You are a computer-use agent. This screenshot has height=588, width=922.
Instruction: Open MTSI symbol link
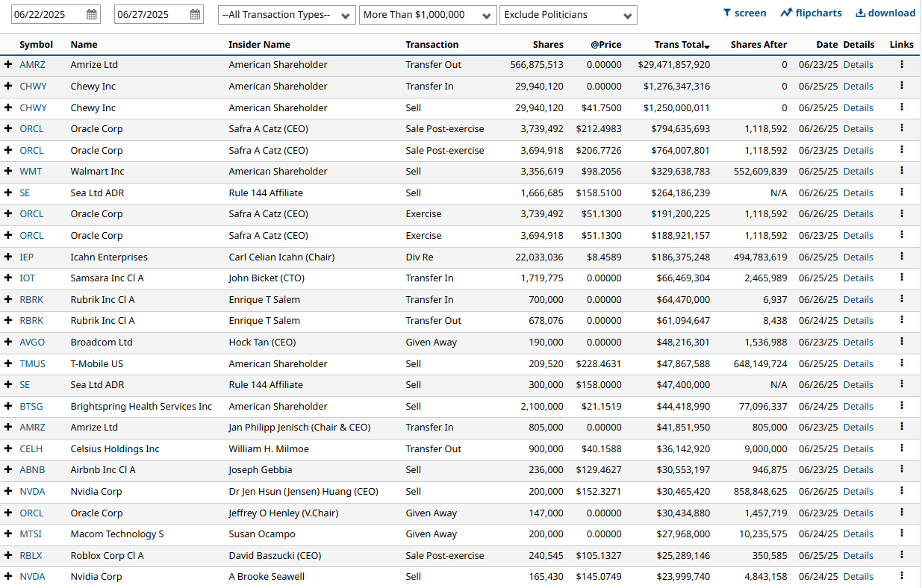[x=31, y=534]
